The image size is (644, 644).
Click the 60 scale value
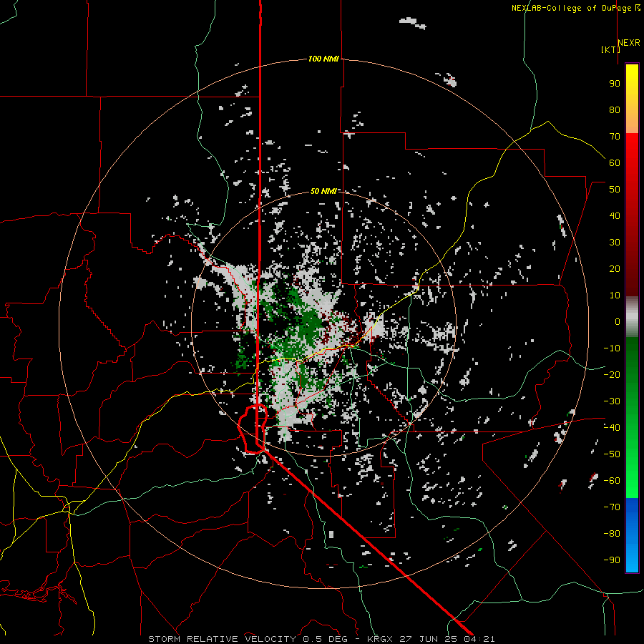point(615,162)
